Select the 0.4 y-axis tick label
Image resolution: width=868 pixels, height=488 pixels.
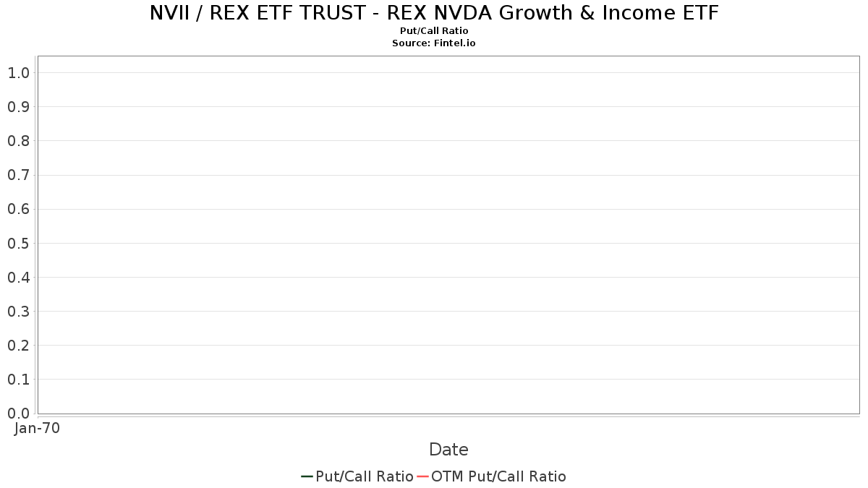pyautogui.click(x=18, y=278)
